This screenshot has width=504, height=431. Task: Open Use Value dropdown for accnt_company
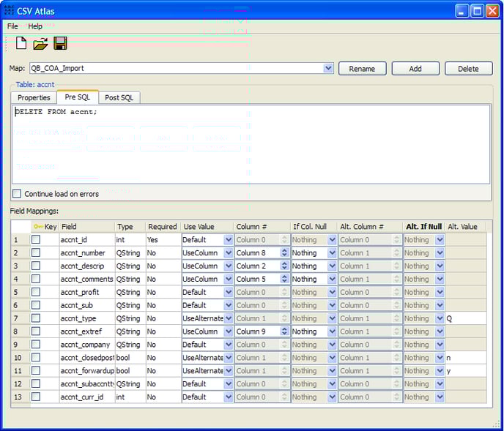tap(228, 345)
